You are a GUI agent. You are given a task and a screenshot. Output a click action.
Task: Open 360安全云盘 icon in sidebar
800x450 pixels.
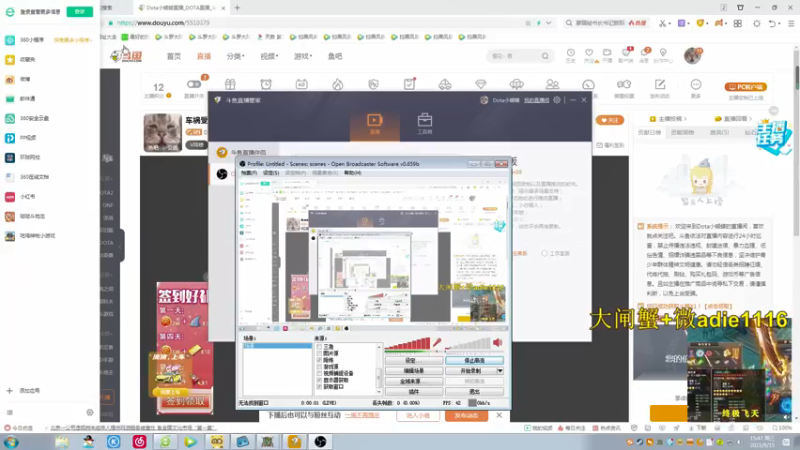[10, 118]
